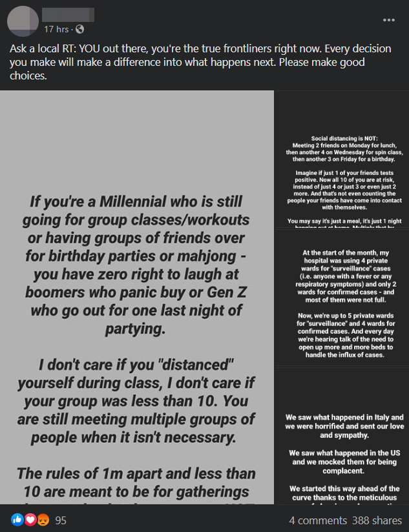This screenshot has height=532, width=409.
Task: View the 95 reactions count list
Action: pyautogui.click(x=62, y=520)
